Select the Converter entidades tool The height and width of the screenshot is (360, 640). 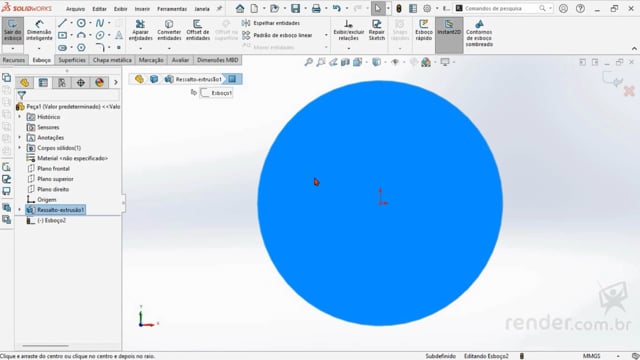click(x=169, y=29)
